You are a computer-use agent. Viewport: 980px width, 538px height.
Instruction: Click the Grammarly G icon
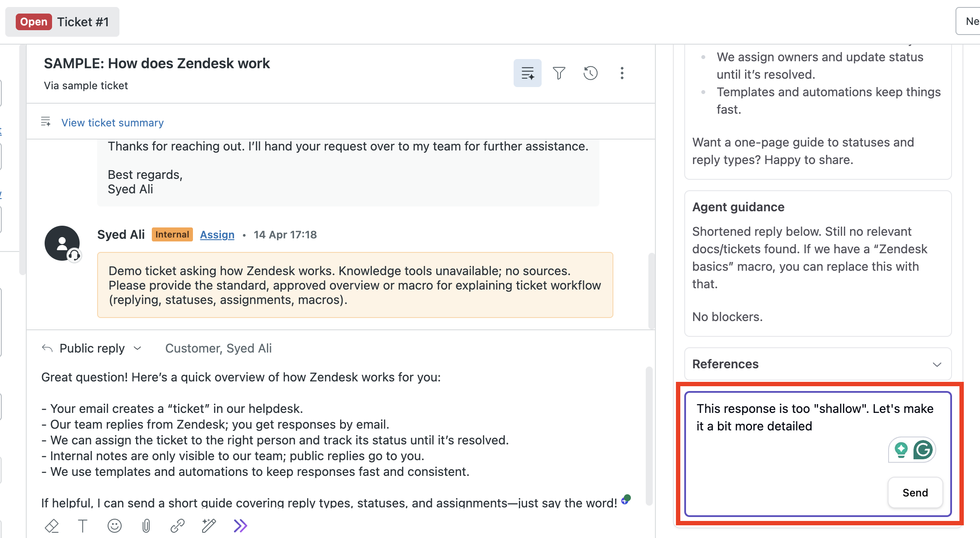click(923, 450)
